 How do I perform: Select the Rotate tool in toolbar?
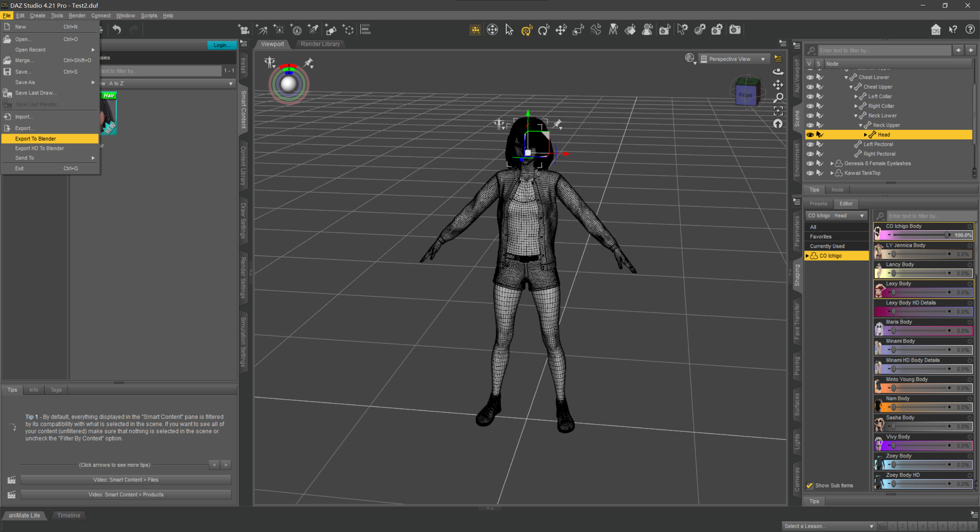(x=544, y=30)
